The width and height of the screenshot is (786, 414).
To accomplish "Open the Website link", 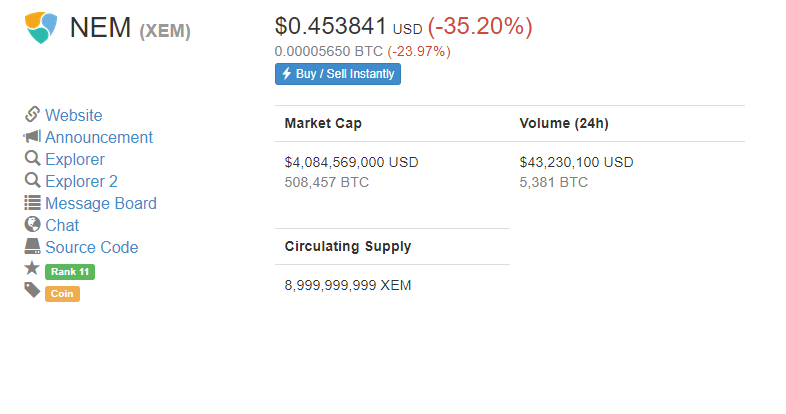I will point(74,115).
